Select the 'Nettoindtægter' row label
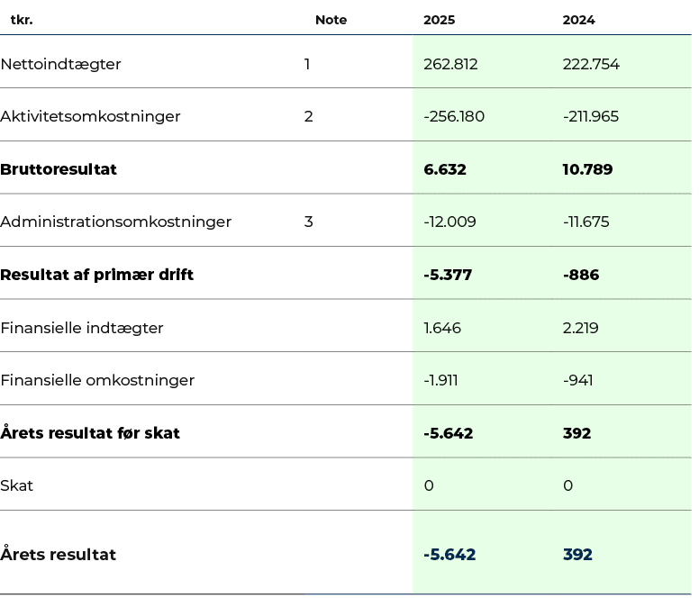Screen dimensions: 699x616 click(60, 64)
